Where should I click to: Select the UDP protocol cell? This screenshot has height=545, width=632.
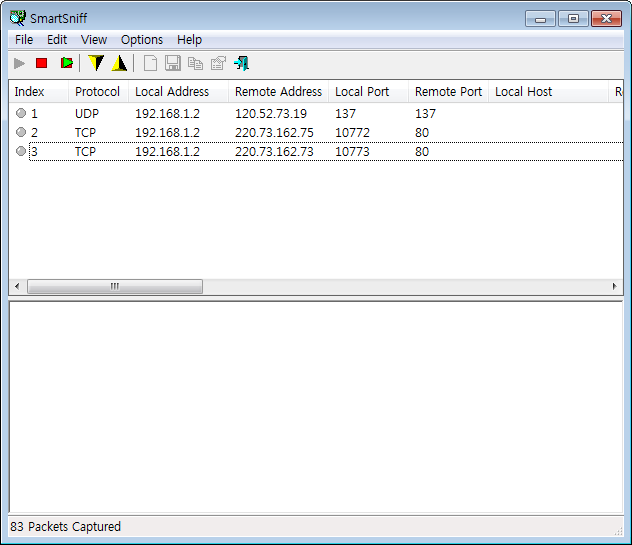[87, 114]
